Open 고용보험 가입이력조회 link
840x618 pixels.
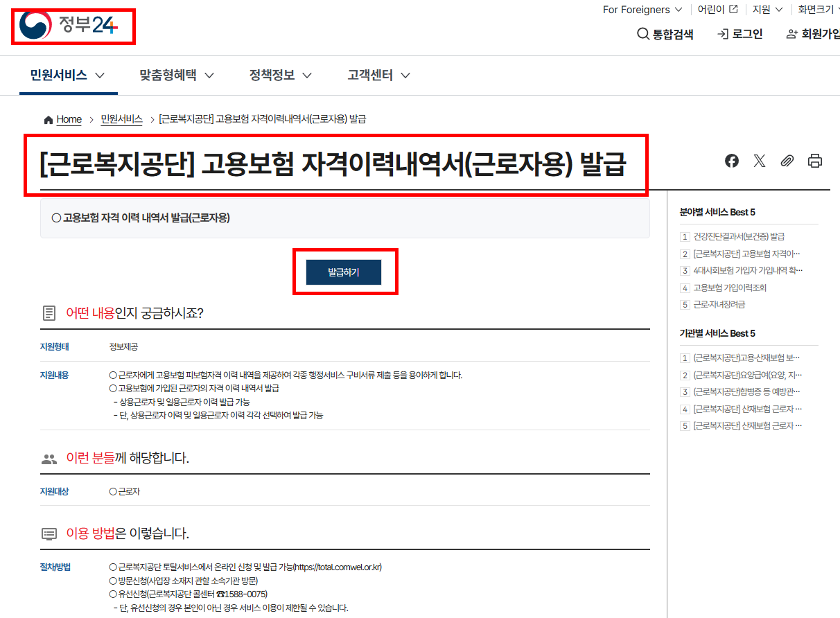[730, 288]
